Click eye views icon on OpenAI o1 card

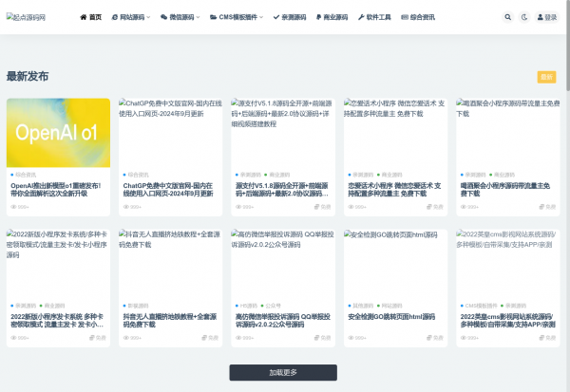pos(13,207)
